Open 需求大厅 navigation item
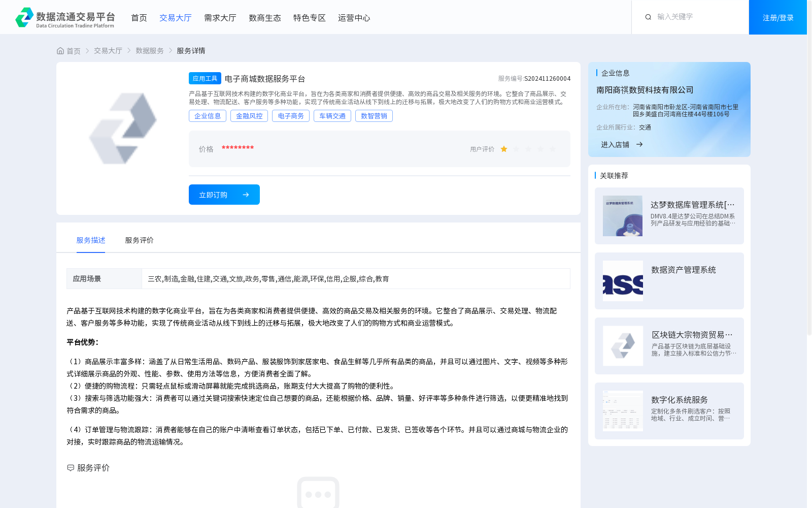The width and height of the screenshot is (812, 508). (220, 18)
